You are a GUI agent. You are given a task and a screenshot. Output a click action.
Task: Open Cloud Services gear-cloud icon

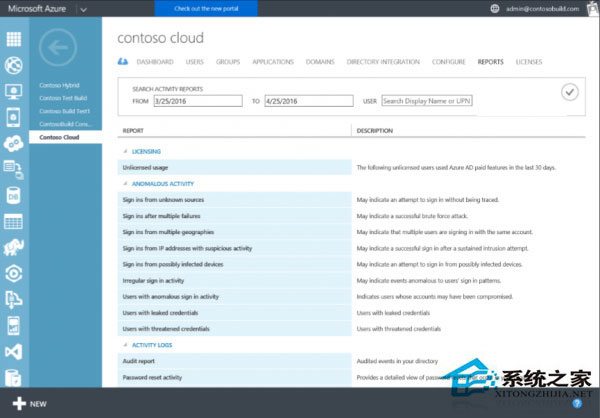(14, 144)
